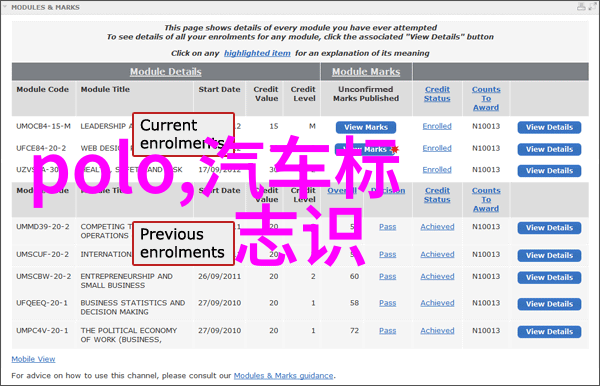Screen dimensions: 600x386
Task: Open Credit Status link in previous enrolments header
Action: tap(437, 195)
